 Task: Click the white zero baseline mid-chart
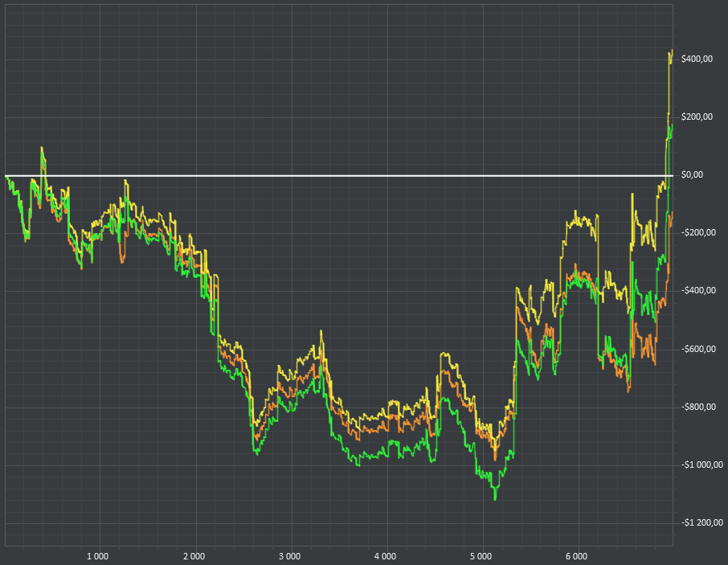coord(339,176)
